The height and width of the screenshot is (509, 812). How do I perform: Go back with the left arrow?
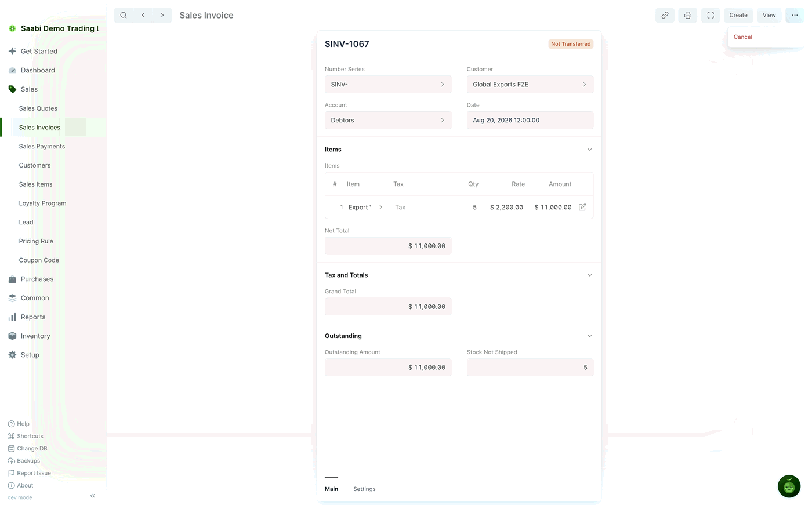point(143,15)
